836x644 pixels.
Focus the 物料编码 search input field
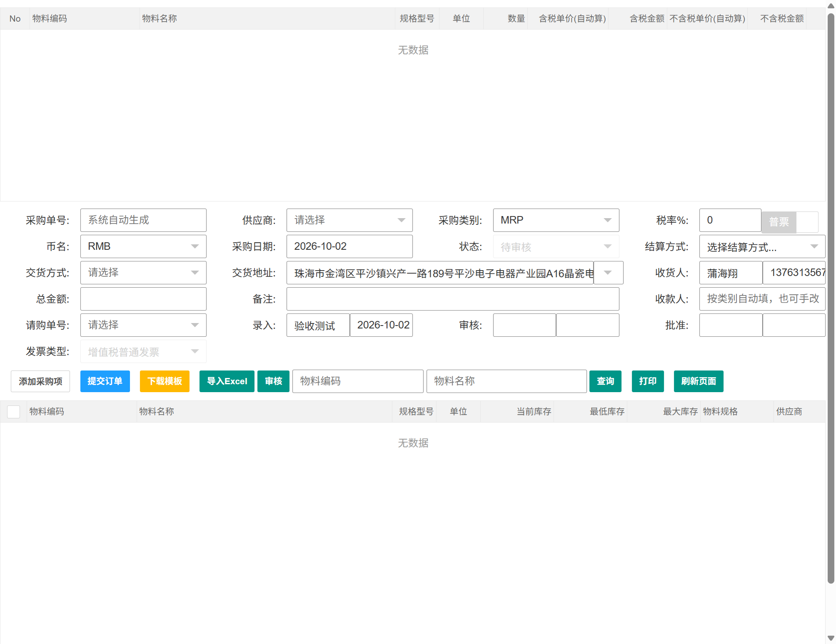point(358,381)
